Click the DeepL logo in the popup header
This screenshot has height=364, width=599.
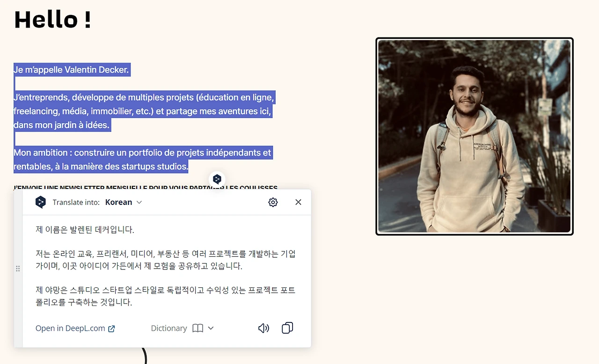[41, 202]
